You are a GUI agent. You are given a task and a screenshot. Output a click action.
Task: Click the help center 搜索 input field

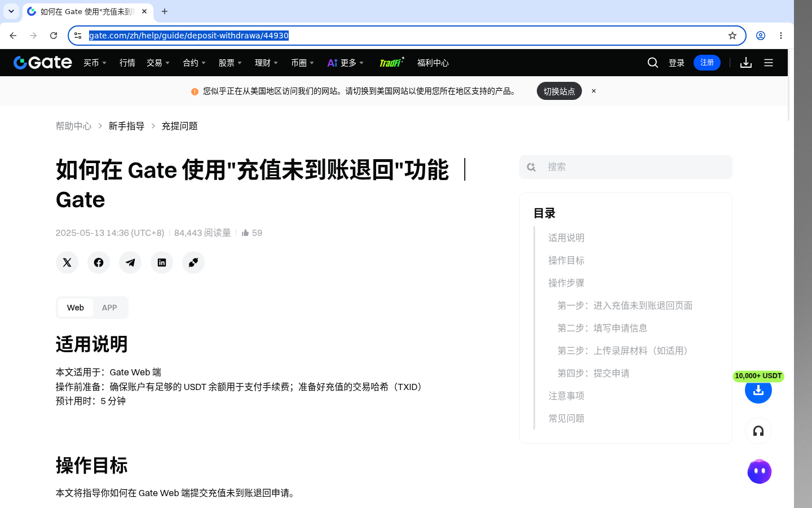point(626,167)
